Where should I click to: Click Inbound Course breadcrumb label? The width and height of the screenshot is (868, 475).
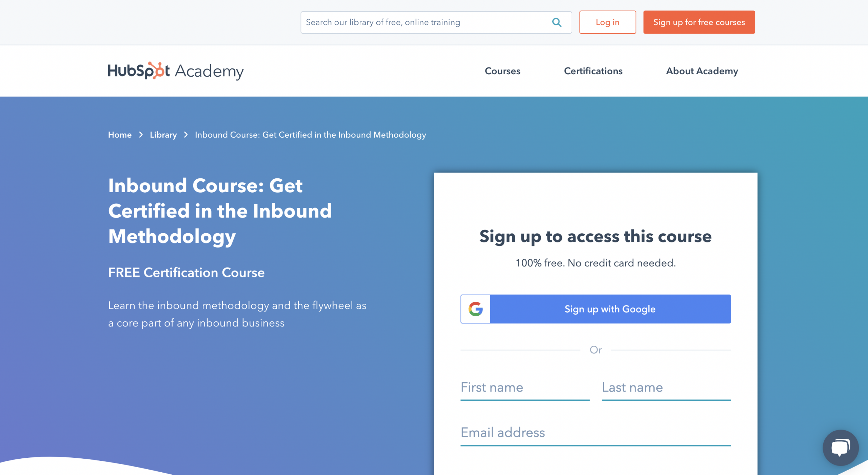(x=310, y=135)
